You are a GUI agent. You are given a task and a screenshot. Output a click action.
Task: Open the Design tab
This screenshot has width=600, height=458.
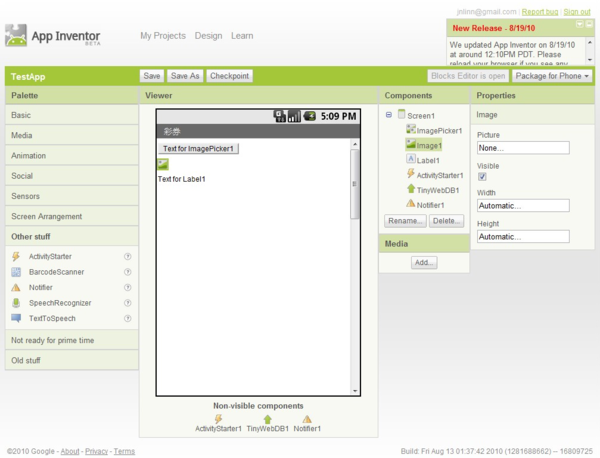(208, 36)
